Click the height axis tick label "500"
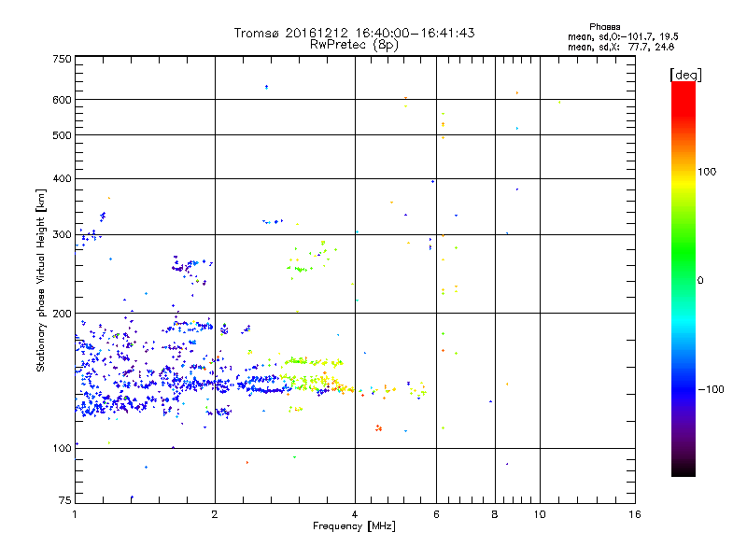The image size is (747, 560). pos(63,135)
